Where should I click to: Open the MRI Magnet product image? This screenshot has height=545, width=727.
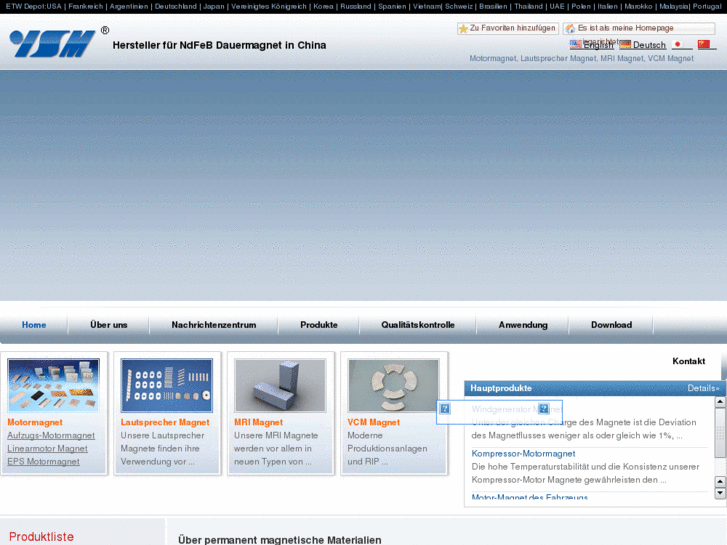tap(280, 385)
